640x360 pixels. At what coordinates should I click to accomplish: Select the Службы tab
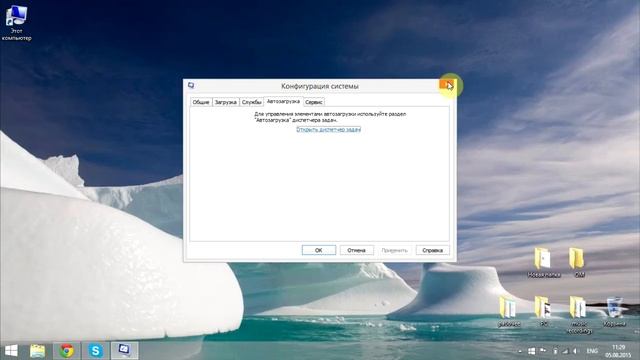251,102
